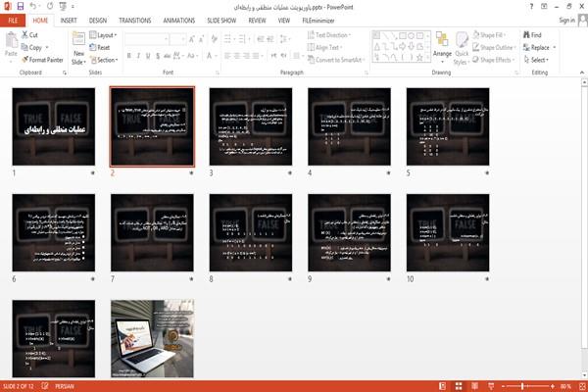
Task: Open the Select dropdown in Editing
Action: (x=536, y=60)
